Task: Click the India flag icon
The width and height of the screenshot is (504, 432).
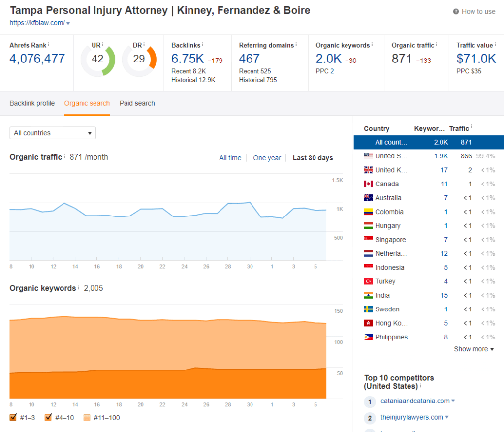Action: 368,295
